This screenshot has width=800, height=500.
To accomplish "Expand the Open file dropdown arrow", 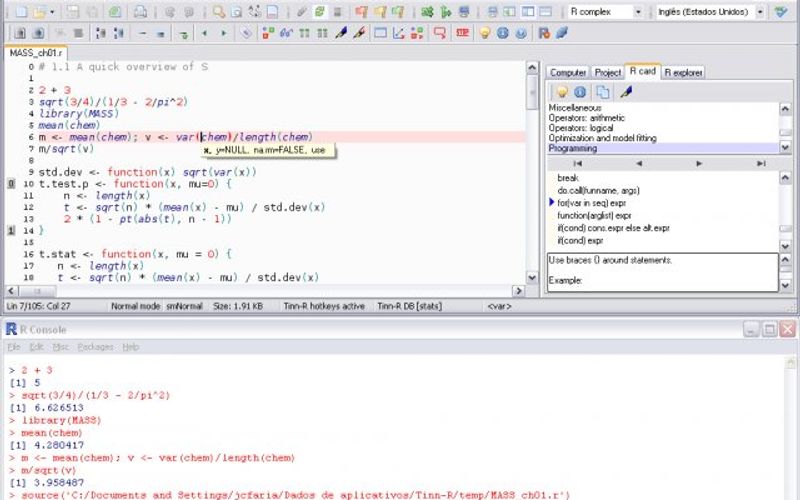I will tap(51, 12).
